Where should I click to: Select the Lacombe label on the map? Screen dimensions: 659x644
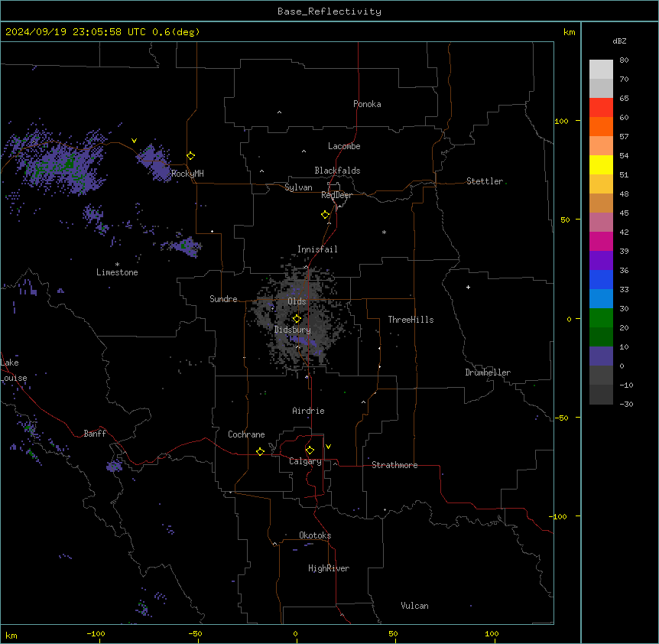[x=344, y=146]
